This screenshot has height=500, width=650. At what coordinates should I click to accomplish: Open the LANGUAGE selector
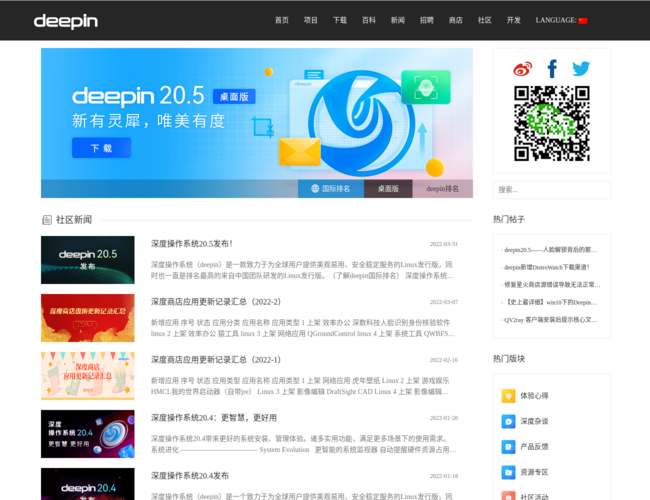[x=561, y=20]
